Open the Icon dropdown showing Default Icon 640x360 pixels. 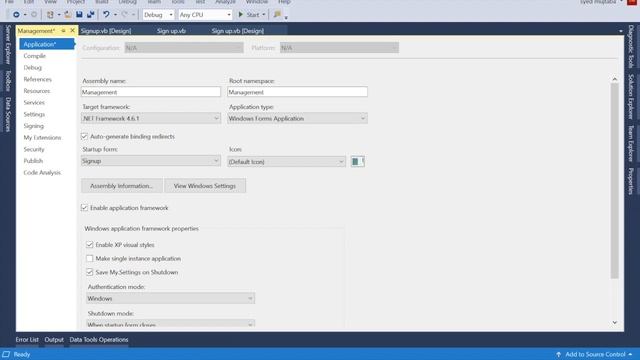[x=286, y=162]
